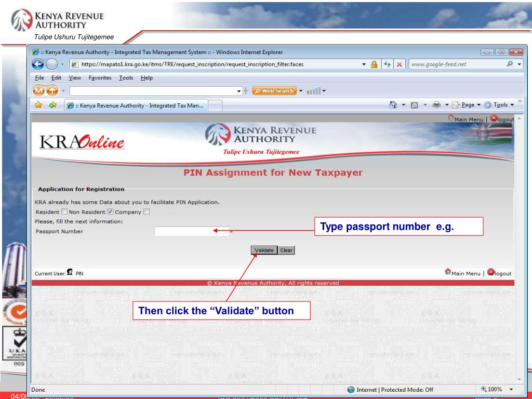Click the Print icon

436,105
